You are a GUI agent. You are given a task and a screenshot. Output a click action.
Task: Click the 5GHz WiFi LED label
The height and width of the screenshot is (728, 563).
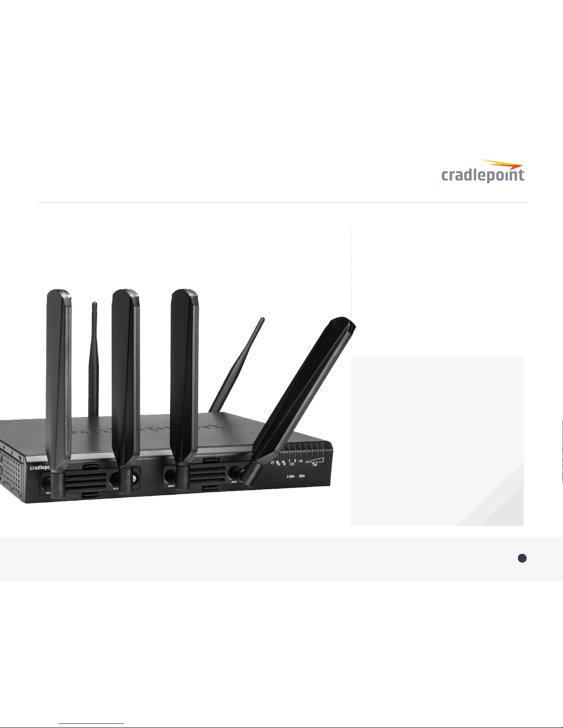(x=302, y=476)
